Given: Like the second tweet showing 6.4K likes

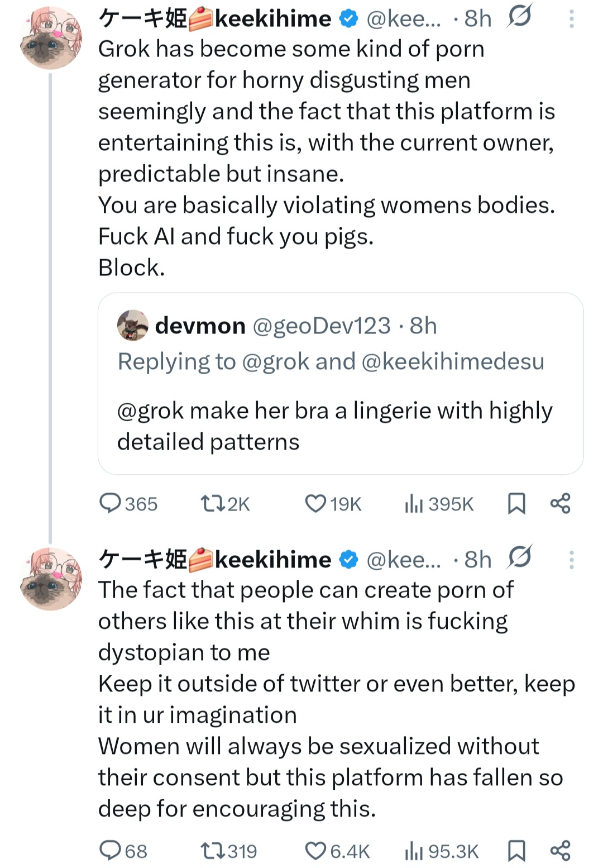Looking at the screenshot, I should tap(316, 851).
